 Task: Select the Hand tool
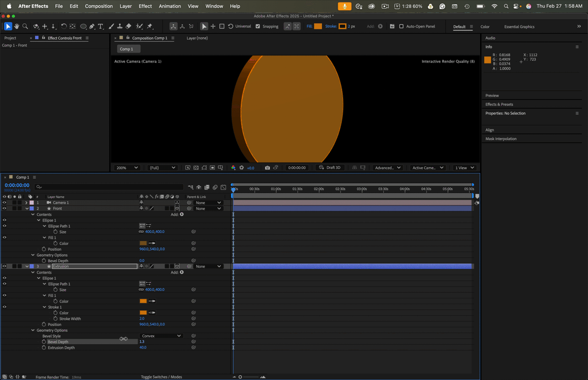click(17, 26)
